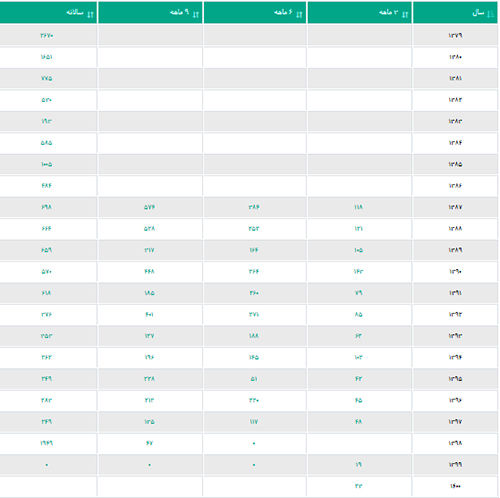The image size is (500, 498).
Task: Click sort arrows beside سالانه header
Action: pos(90,14)
